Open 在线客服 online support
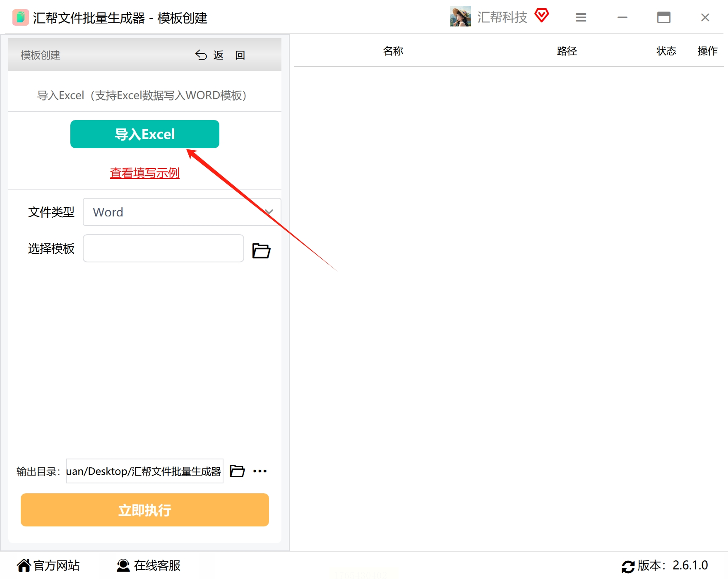The image size is (728, 579). [x=149, y=565]
